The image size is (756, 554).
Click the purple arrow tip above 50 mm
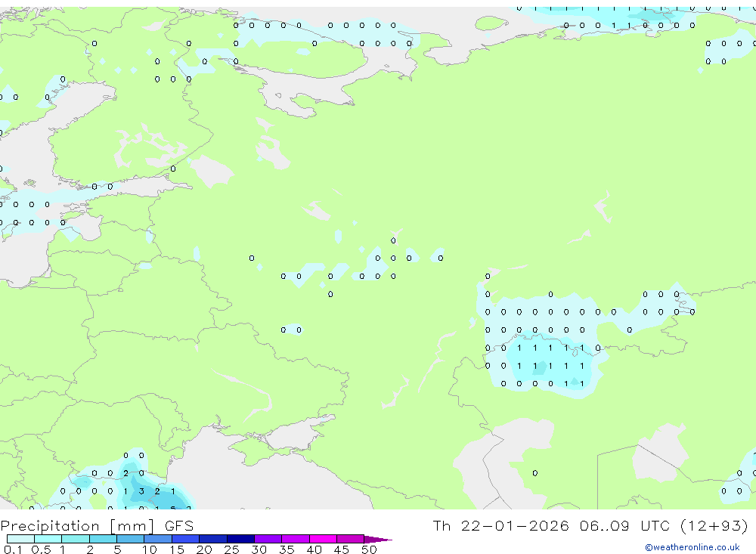[x=377, y=539]
